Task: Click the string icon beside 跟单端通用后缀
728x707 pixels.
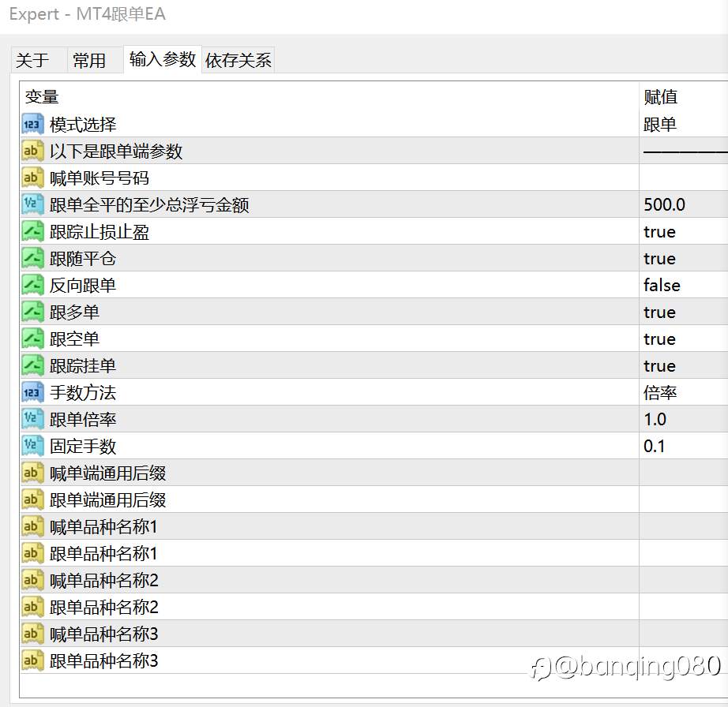Action: tap(32, 499)
